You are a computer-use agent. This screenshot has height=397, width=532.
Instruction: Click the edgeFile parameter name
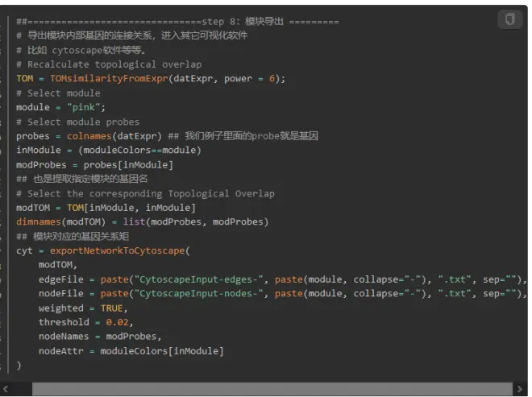(x=60, y=279)
